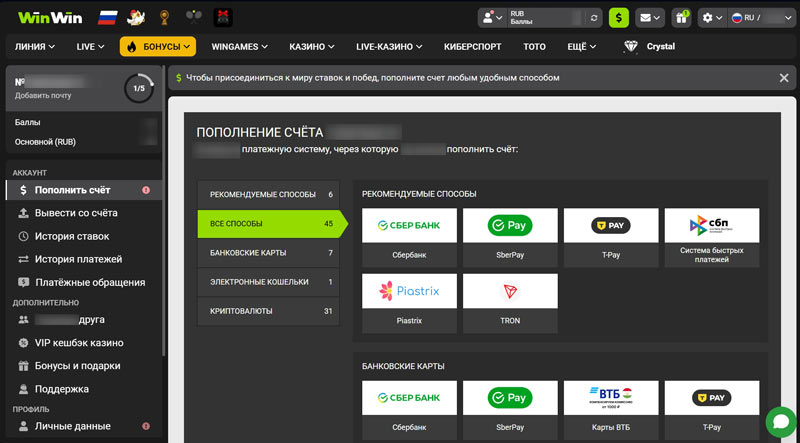Click the green dollar deposit button
This screenshot has width=800, height=443.
pyautogui.click(x=619, y=18)
